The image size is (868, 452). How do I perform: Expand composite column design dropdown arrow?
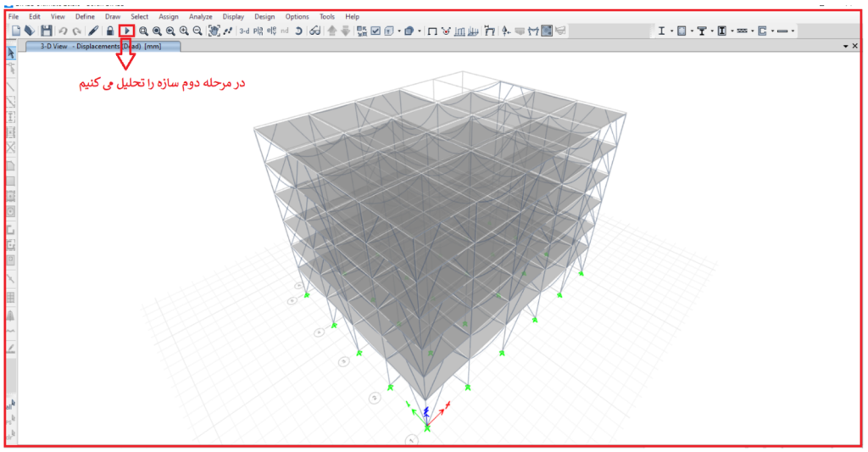732,31
